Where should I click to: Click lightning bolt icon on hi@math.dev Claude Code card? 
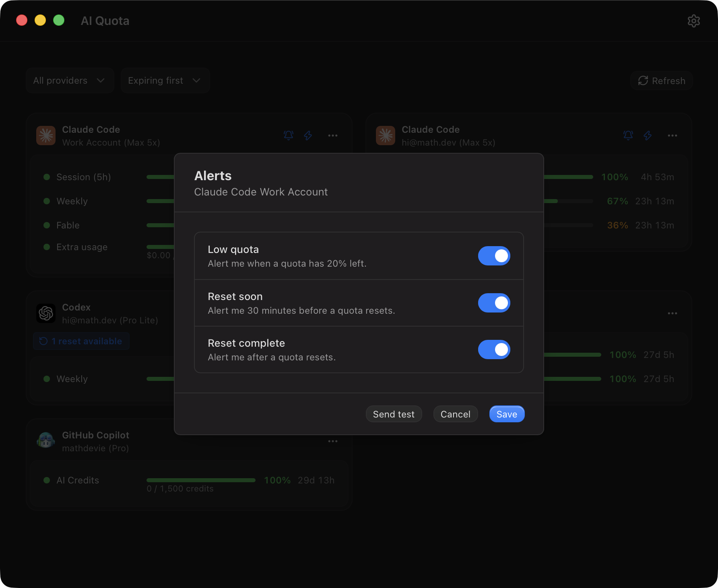click(648, 136)
